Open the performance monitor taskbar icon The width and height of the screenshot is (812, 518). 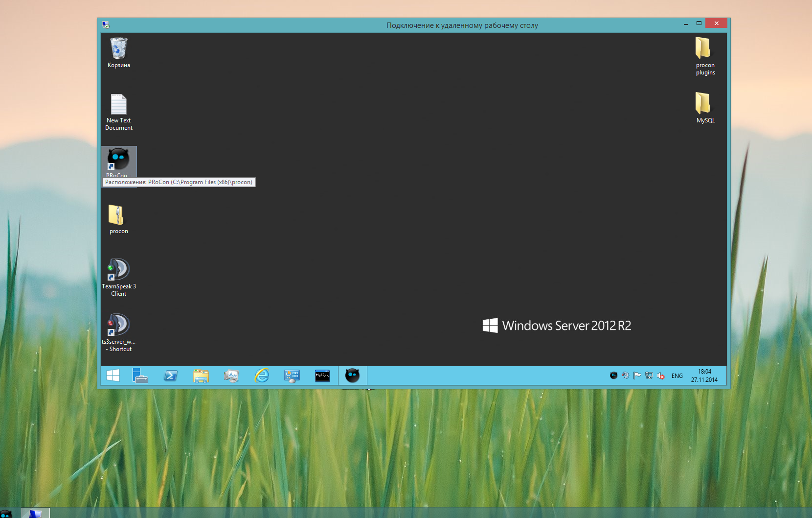click(x=231, y=376)
